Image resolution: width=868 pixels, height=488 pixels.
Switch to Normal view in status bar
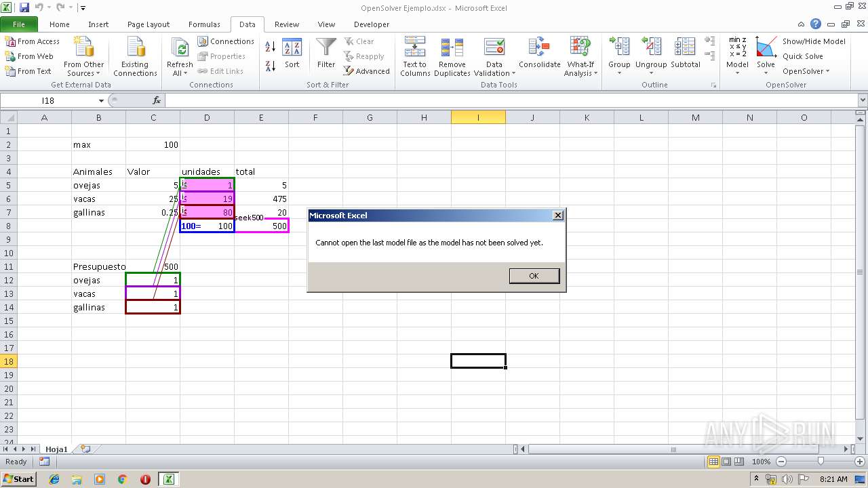(713, 462)
